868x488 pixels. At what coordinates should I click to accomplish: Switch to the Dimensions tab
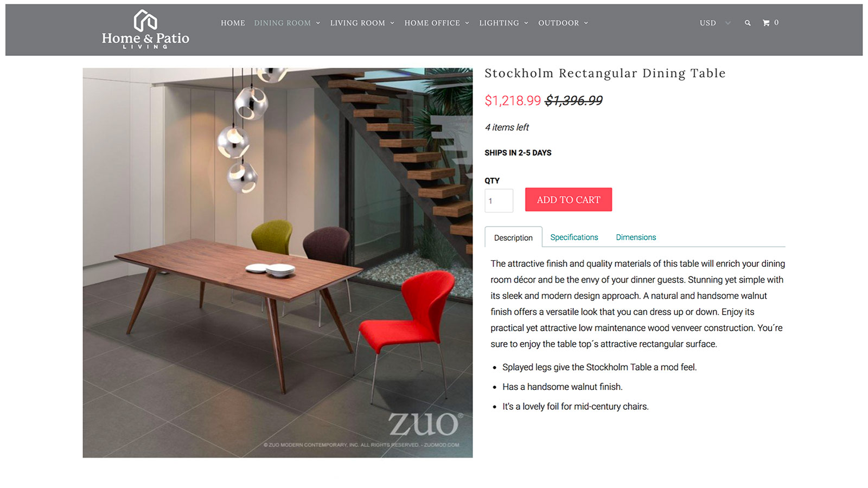(636, 237)
